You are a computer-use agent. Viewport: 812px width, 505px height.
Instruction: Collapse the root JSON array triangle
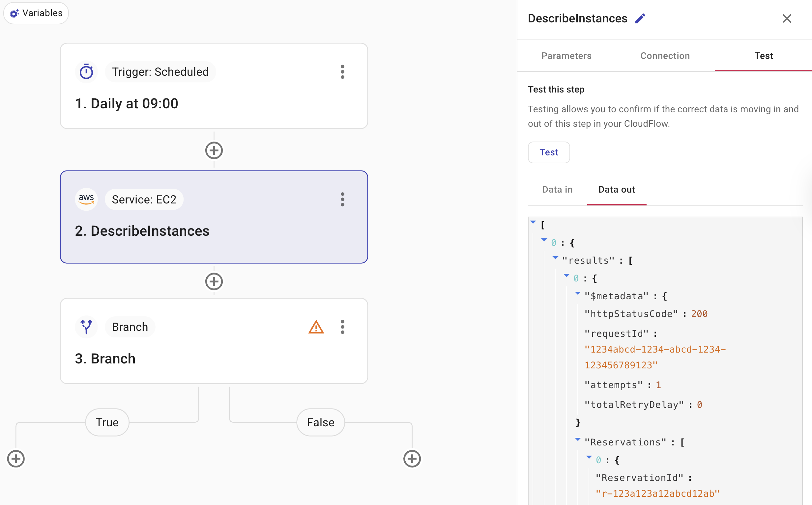[x=533, y=222]
